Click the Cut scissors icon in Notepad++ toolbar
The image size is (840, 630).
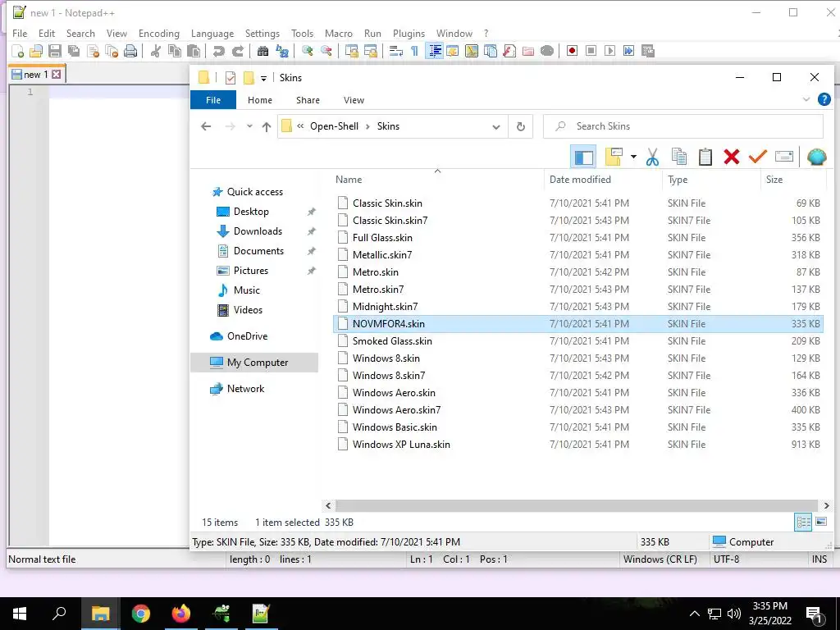156,51
